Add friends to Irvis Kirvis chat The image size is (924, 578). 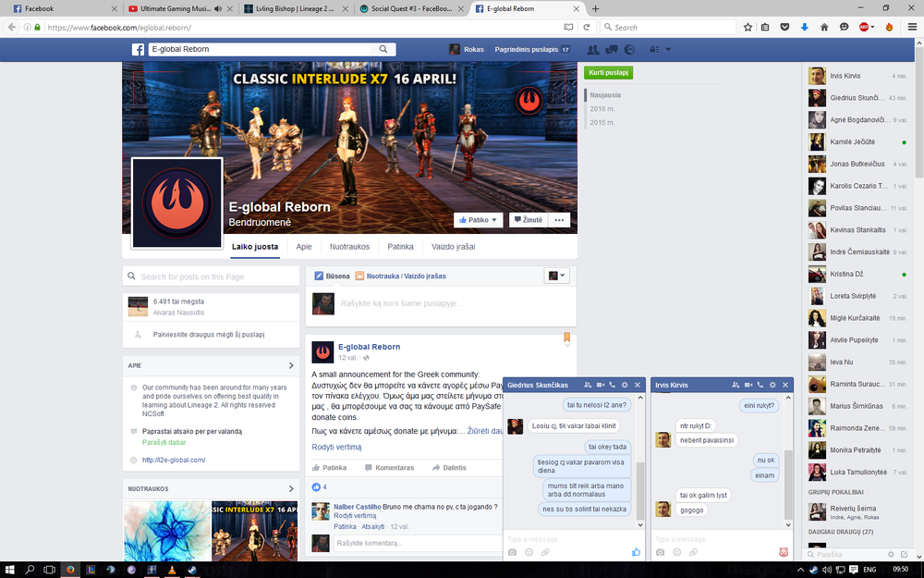(x=735, y=385)
